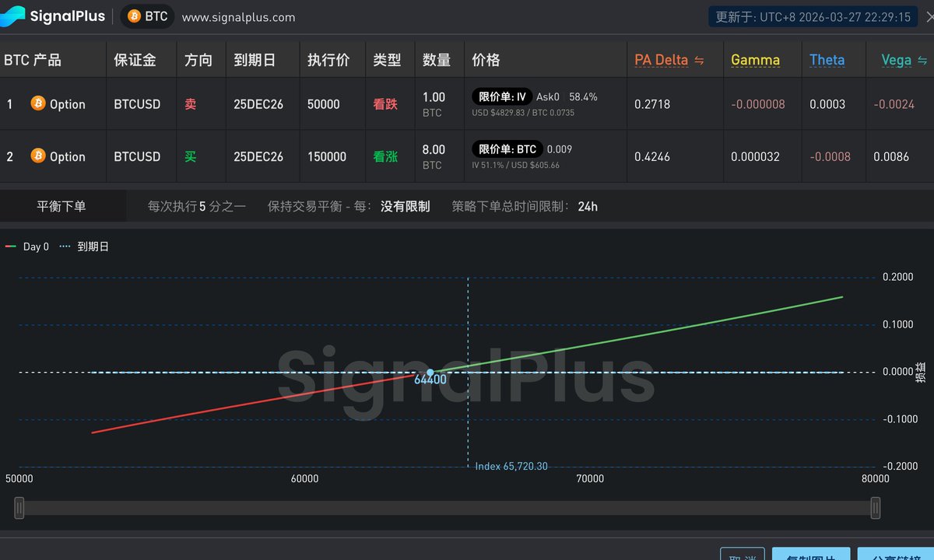Click the 0.000032 Gamma value
The image size is (934, 560).
755,156
